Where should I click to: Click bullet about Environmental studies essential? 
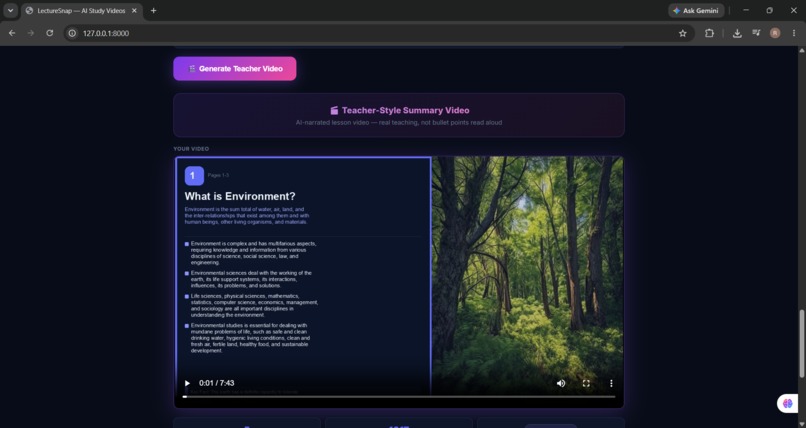(x=250, y=338)
